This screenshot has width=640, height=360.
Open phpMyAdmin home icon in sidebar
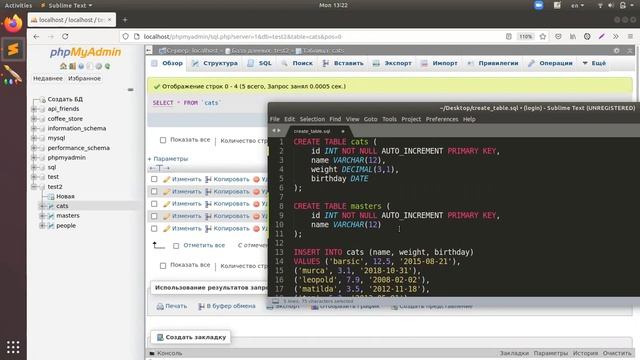pyautogui.click(x=63, y=66)
